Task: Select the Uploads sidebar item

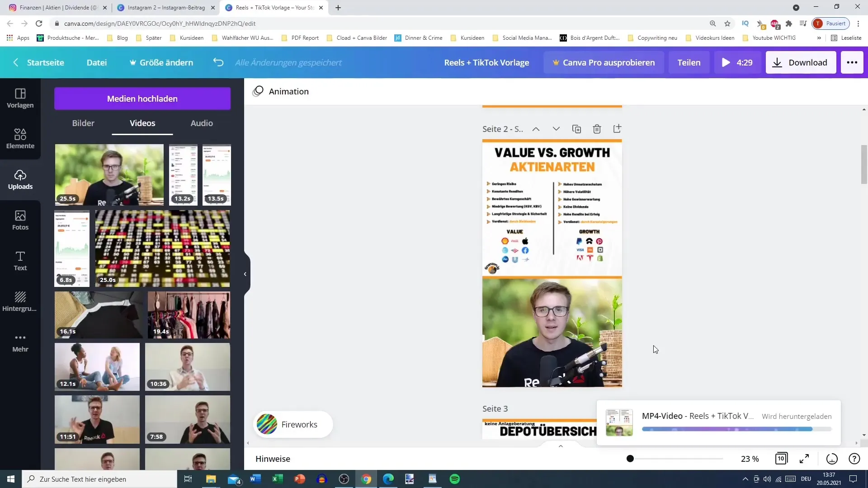Action: tap(20, 179)
